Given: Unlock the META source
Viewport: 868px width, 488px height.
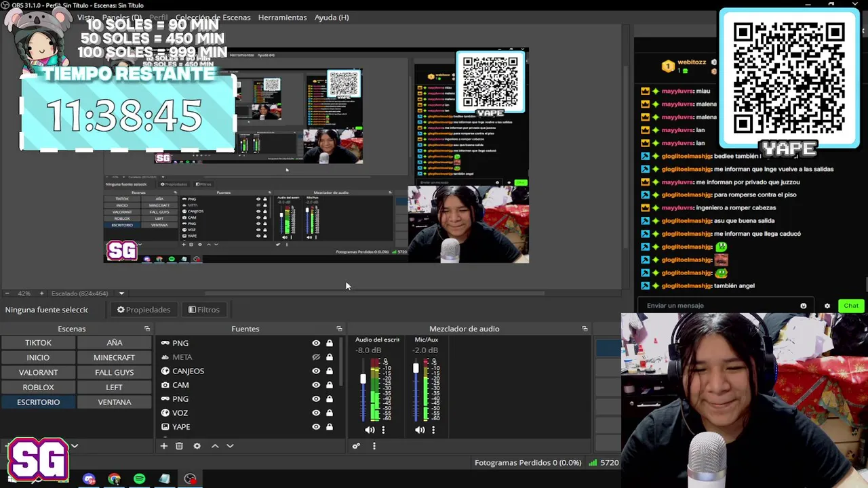Looking at the screenshot, I should click(x=330, y=357).
